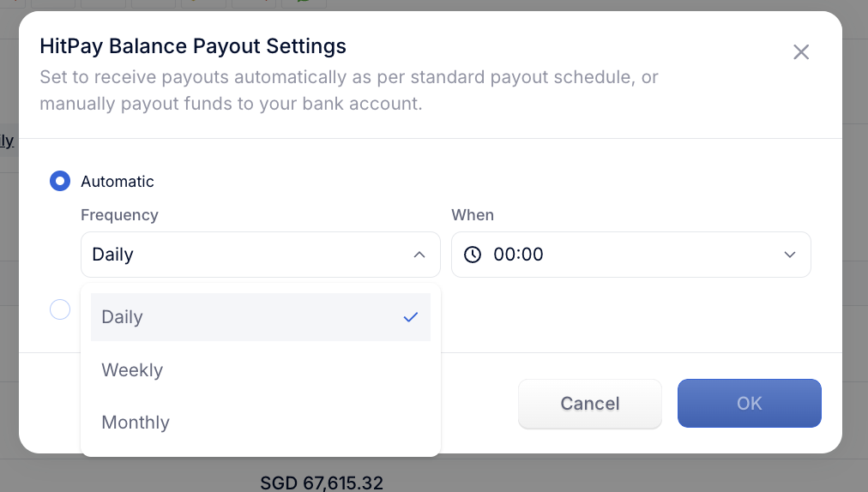Click the Frequency field label
Screen dimensions: 868x492
[119, 215]
